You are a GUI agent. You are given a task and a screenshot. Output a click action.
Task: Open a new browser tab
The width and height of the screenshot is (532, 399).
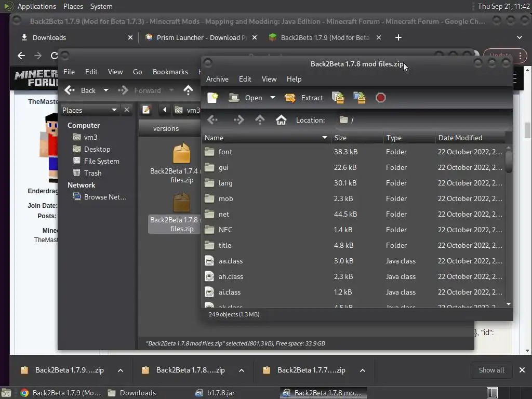pyautogui.click(x=398, y=37)
